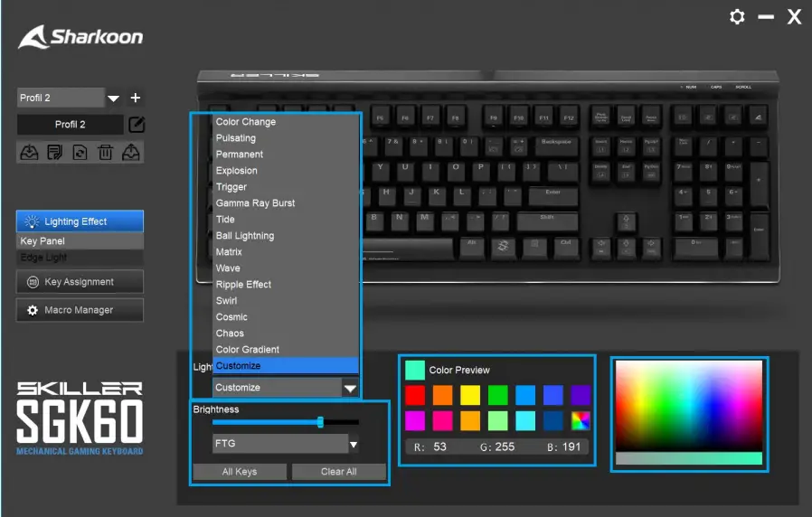Choose Pulsating from effect list
The image size is (812, 517).
(236, 138)
